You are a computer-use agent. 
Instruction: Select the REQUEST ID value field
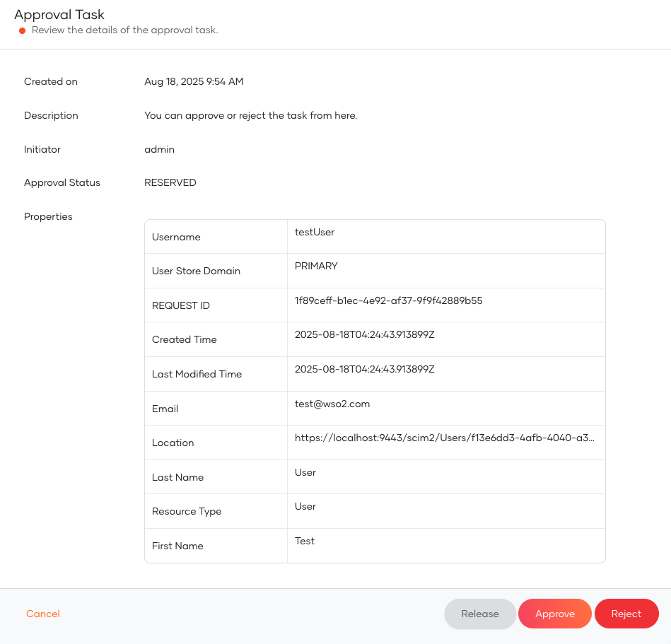click(388, 300)
